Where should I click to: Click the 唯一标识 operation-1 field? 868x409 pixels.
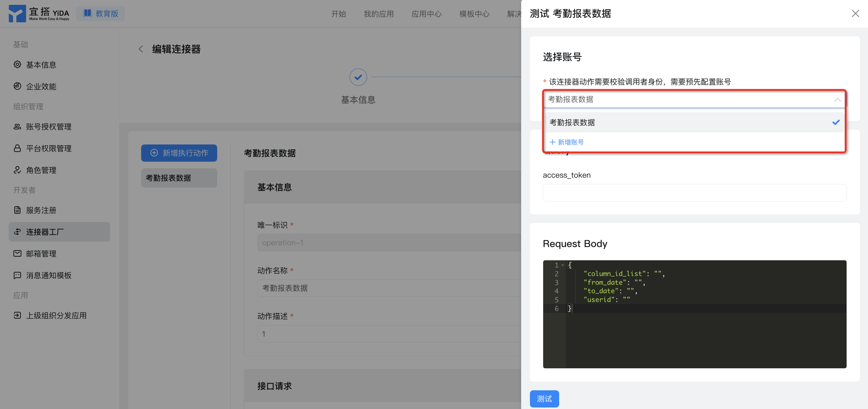tap(389, 243)
